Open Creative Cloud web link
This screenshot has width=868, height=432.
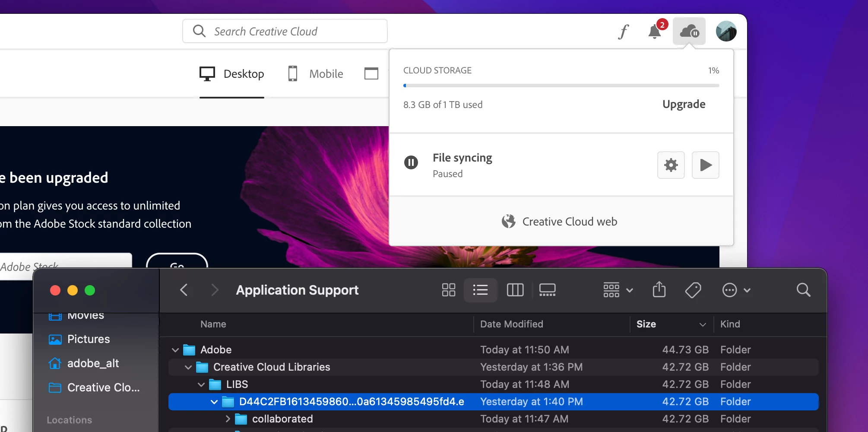560,222
